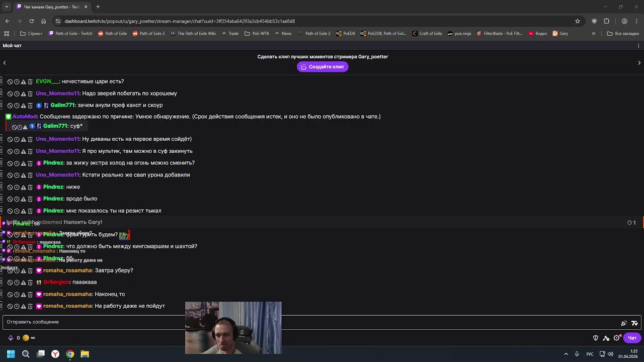Open a new browser tab
Image resolution: width=644 pixels, height=362 pixels.
point(98,7)
